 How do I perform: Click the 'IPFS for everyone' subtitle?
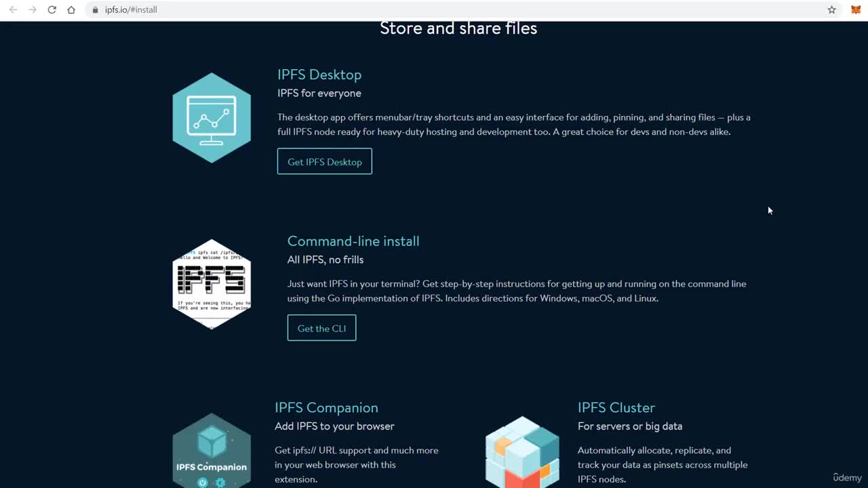pyautogui.click(x=319, y=93)
